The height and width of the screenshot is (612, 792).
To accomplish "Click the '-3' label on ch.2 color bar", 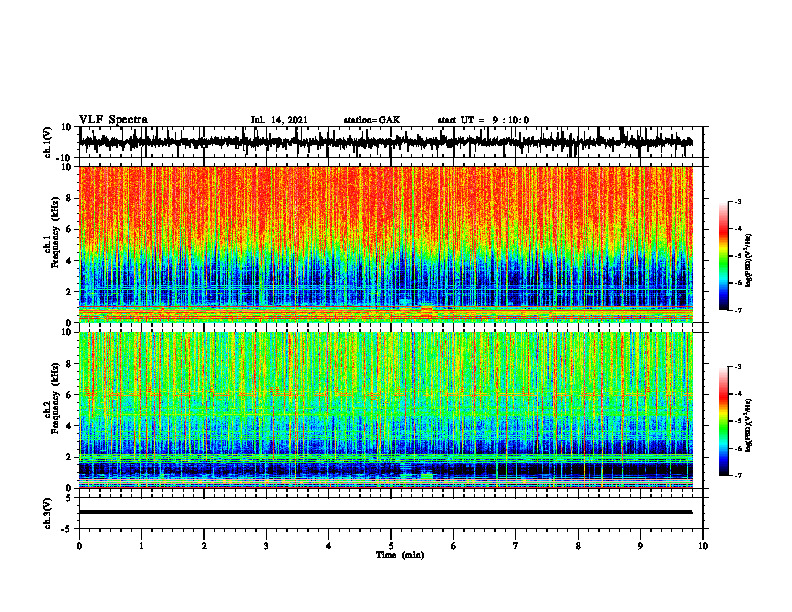I will (736, 367).
